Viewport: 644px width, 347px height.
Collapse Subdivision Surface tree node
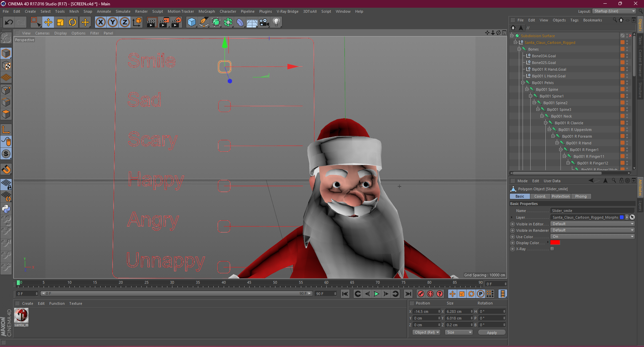[512, 36]
